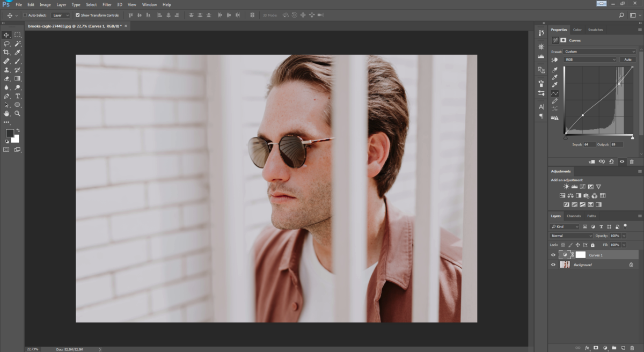Select the Crop tool

coord(6,52)
